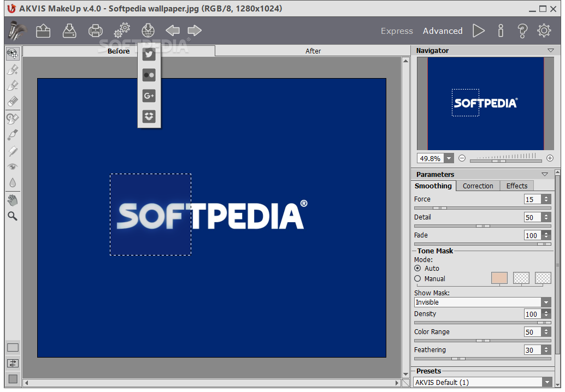565x392 pixels.
Task: Share image to Google Plus
Action: [149, 96]
